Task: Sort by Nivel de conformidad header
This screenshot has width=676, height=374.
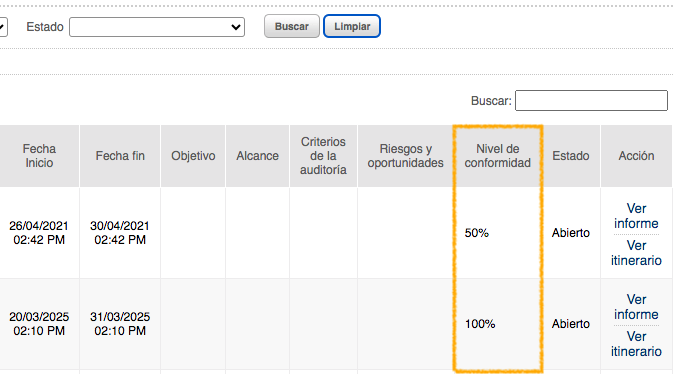Action: pos(498,156)
